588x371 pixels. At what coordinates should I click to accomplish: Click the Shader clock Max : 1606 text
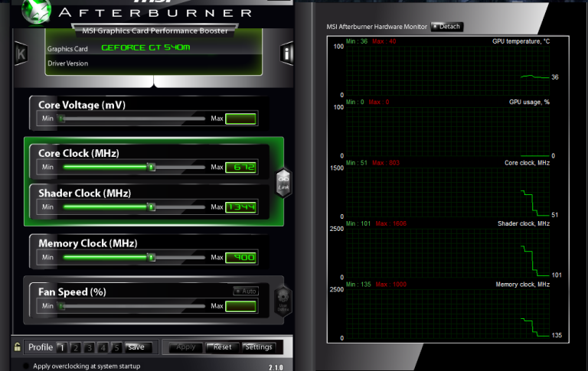(x=390, y=223)
